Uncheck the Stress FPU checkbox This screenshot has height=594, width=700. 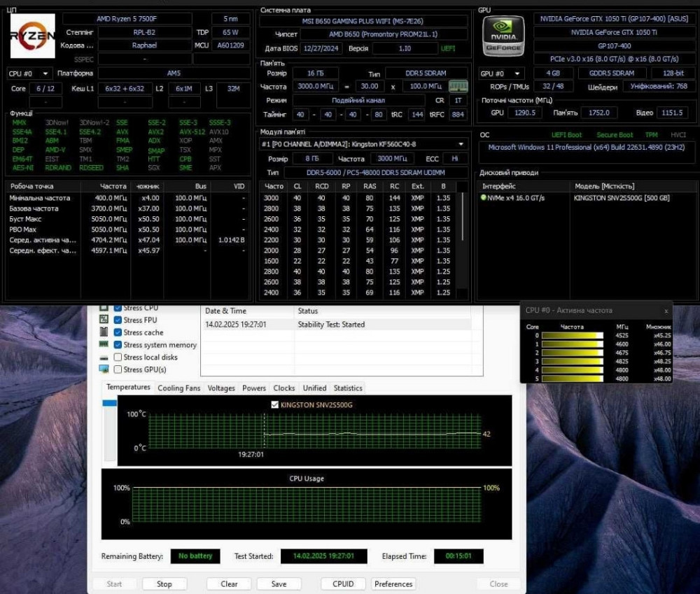pos(118,320)
